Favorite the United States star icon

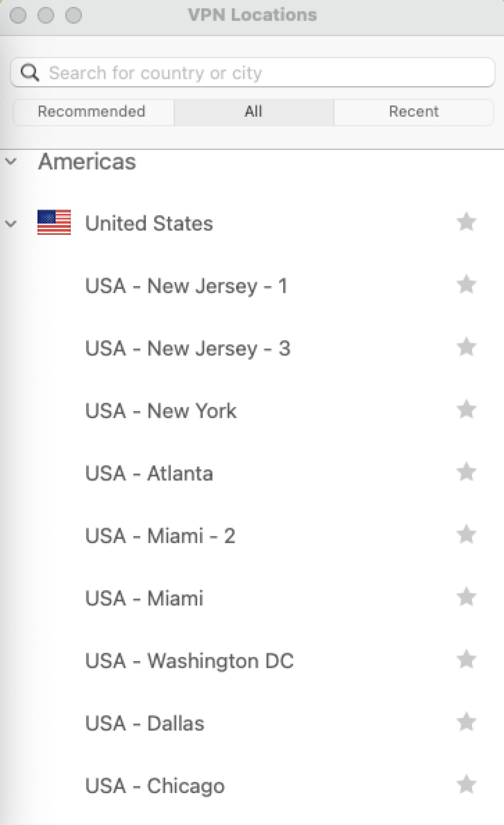[466, 222]
